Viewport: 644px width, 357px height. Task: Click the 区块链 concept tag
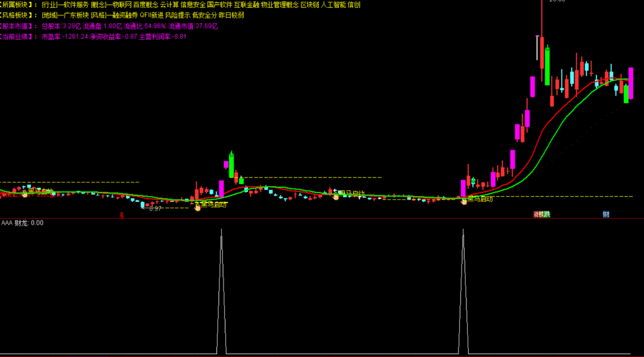click(309, 5)
